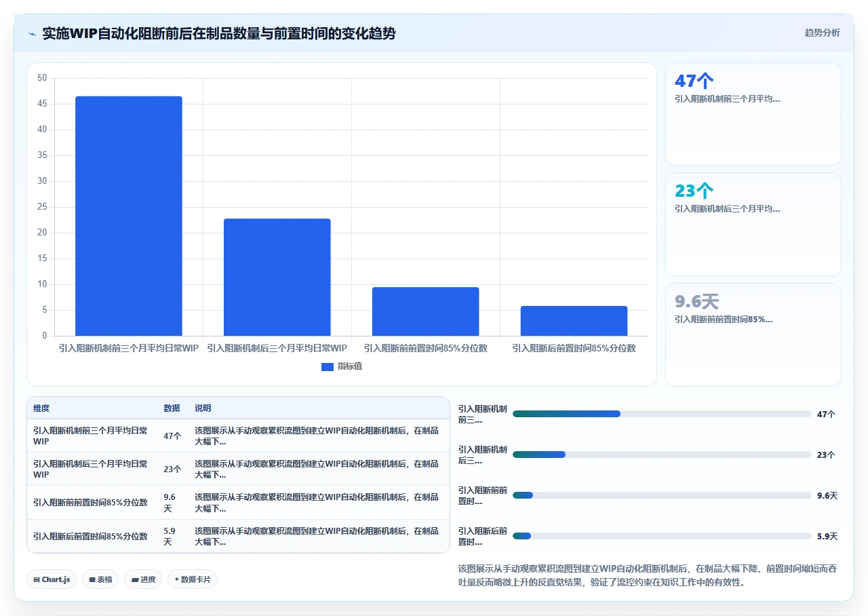Image resolution: width=868 pixels, height=616 pixels.
Task: Click the trend icon beside the title
Action: click(33, 33)
